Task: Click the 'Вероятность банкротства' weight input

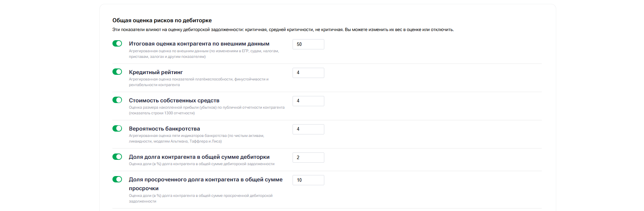Action: [308, 129]
